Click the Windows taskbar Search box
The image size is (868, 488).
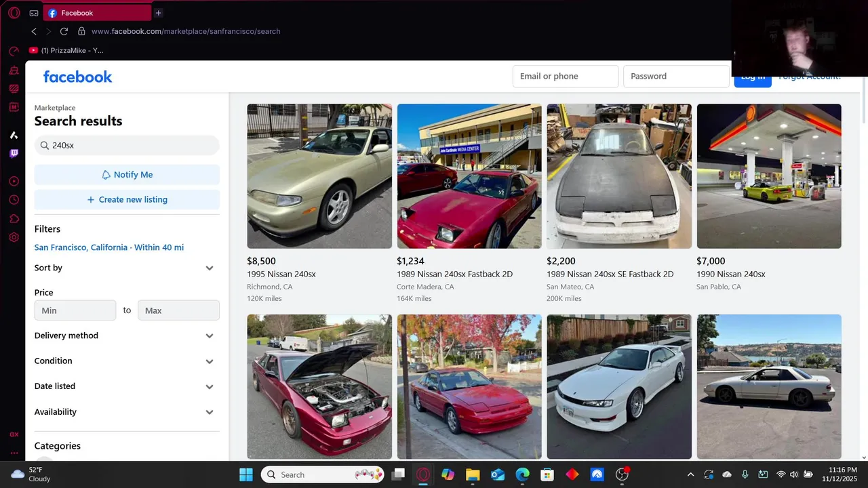[x=323, y=474]
